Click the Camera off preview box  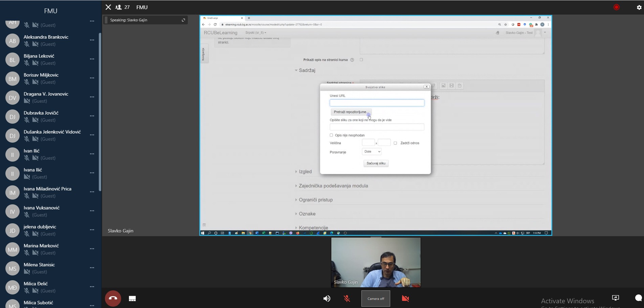(376, 299)
